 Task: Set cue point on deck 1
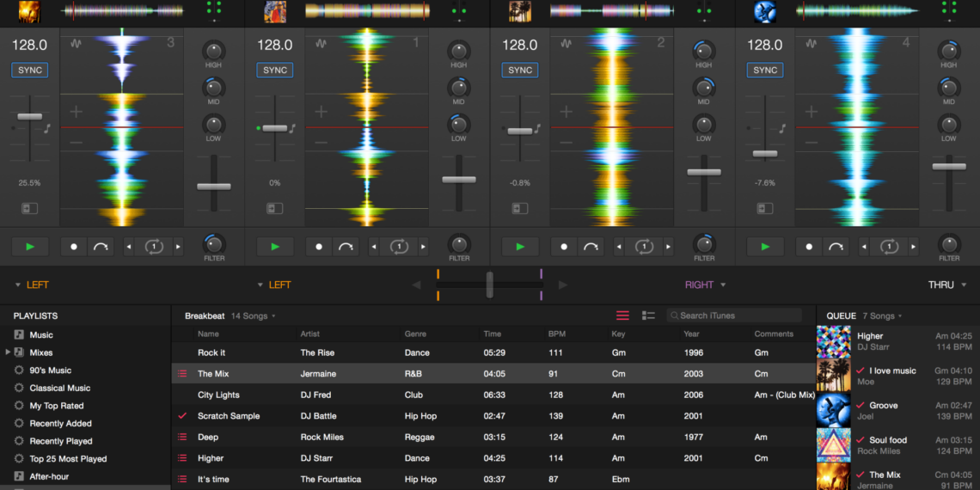(319, 247)
